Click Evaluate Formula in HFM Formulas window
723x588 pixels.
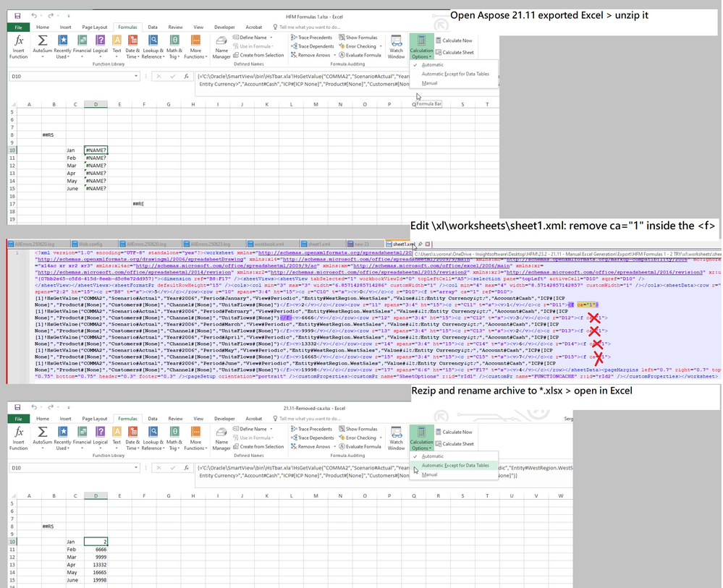(x=360, y=55)
